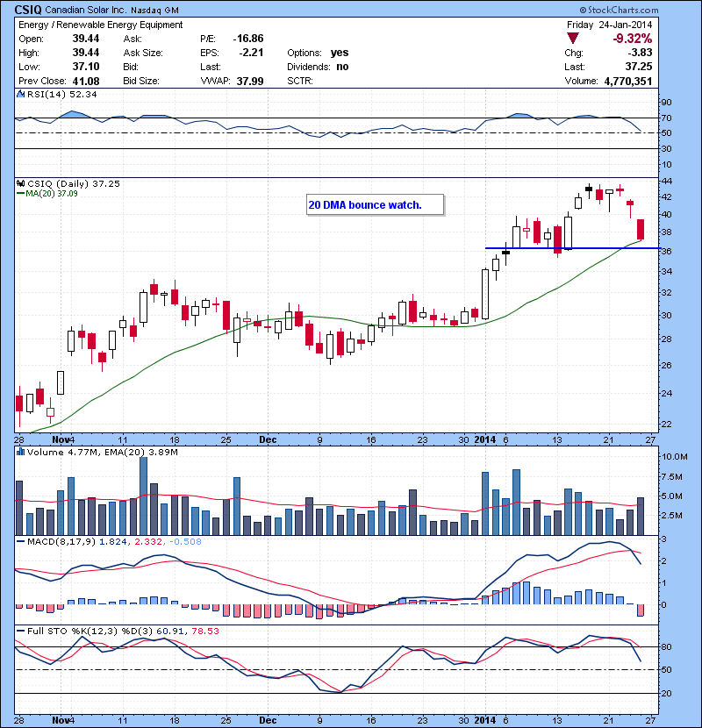Click the CSIQ ticker symbol in the title
Image resolution: width=702 pixels, height=728 pixels.
tap(28, 10)
